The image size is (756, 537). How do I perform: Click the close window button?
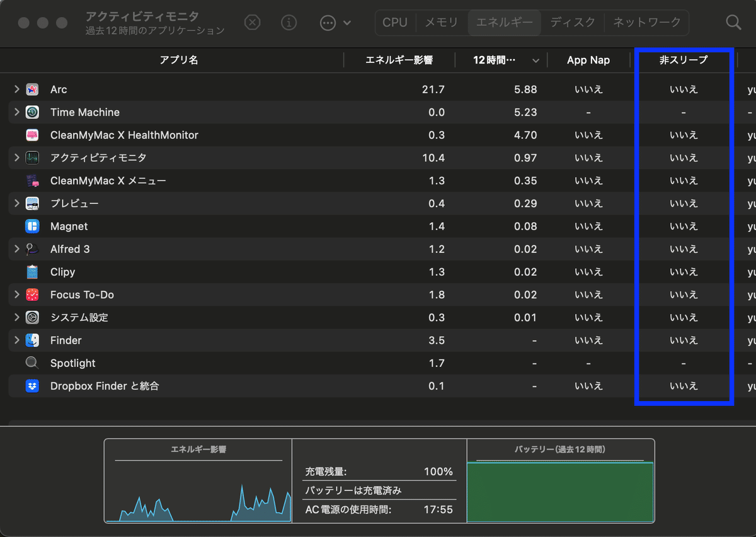click(x=23, y=23)
